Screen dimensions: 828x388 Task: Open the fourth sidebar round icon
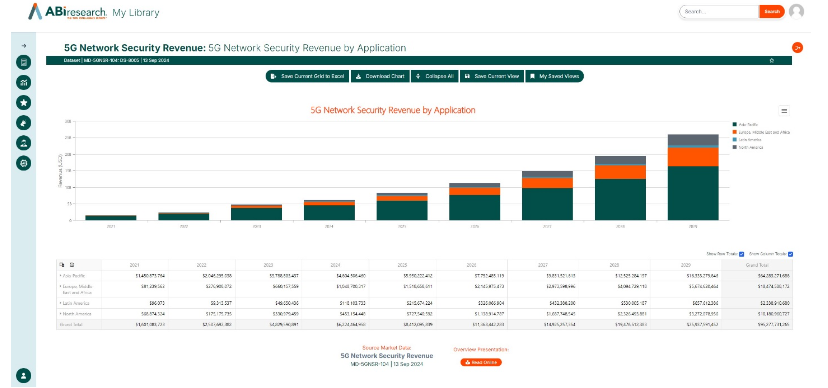(x=23, y=122)
